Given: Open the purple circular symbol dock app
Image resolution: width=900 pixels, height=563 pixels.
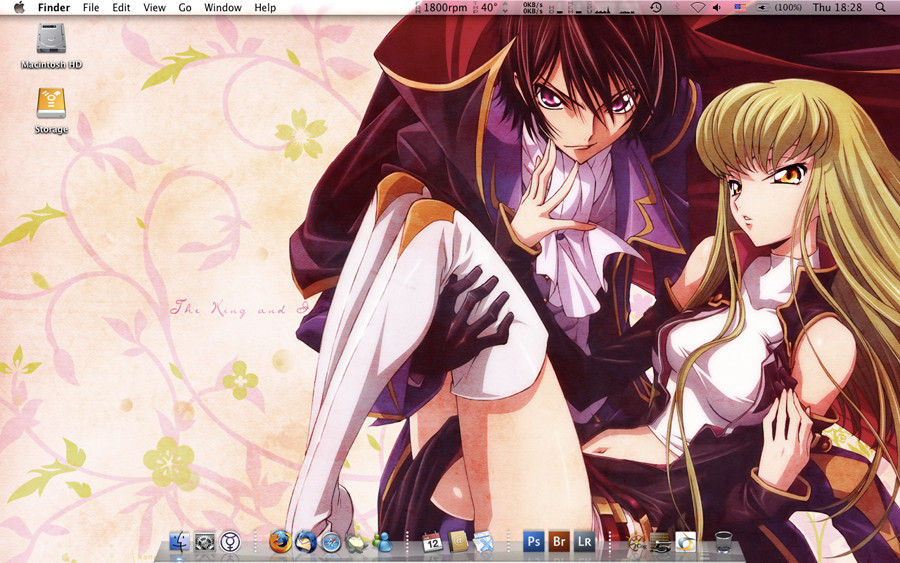Looking at the screenshot, I should (x=230, y=542).
